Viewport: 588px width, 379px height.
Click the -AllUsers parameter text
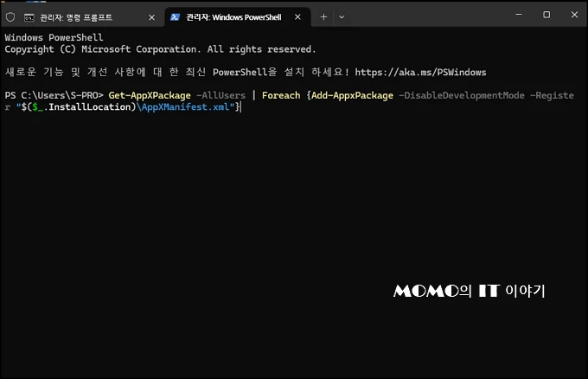[220, 95]
